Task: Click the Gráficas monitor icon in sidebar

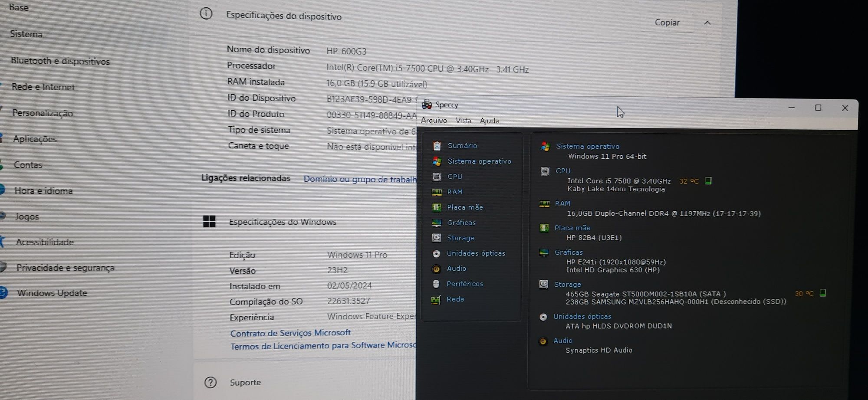Action: (437, 223)
